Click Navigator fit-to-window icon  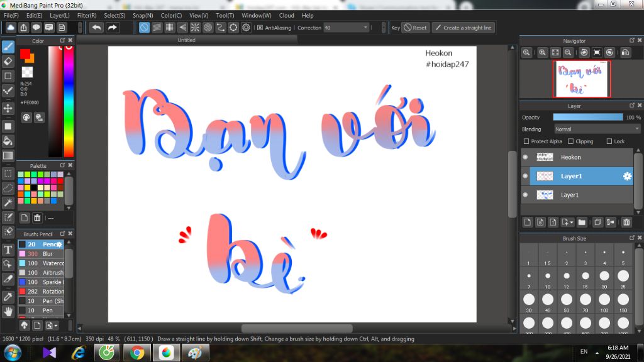[555, 53]
